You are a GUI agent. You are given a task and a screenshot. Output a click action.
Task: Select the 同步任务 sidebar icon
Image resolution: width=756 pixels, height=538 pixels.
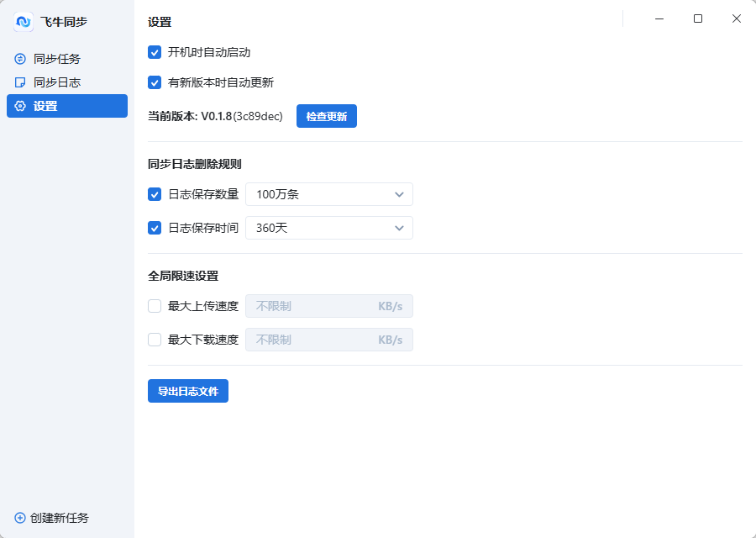tap(18, 59)
